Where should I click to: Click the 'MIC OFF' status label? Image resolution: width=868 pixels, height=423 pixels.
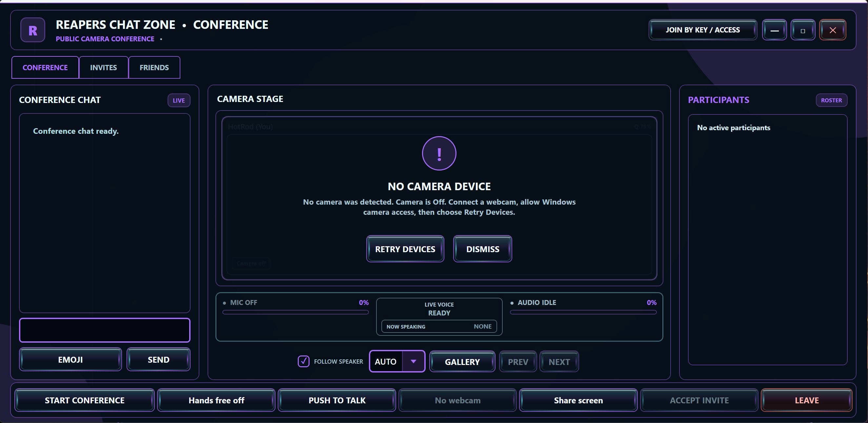[x=243, y=302]
